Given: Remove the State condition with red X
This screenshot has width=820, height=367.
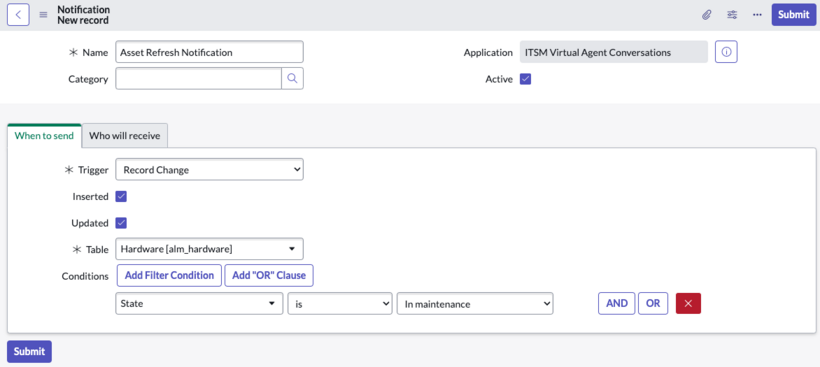Looking at the screenshot, I should coord(688,303).
